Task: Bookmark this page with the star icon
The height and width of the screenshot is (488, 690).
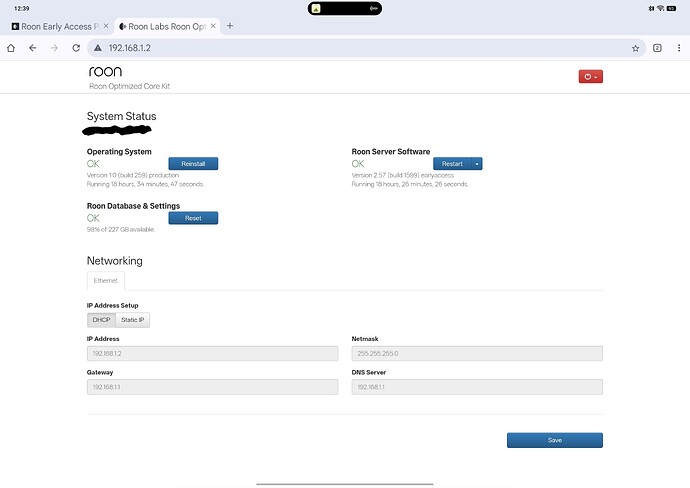Action: point(635,47)
